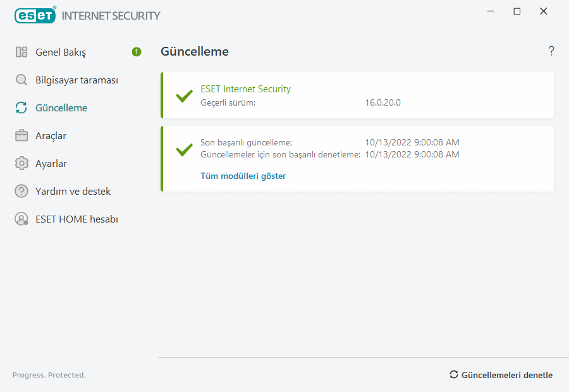The width and height of the screenshot is (569, 392).
Task: Click the ESET HOME hesabı account icon
Action: [x=21, y=219]
